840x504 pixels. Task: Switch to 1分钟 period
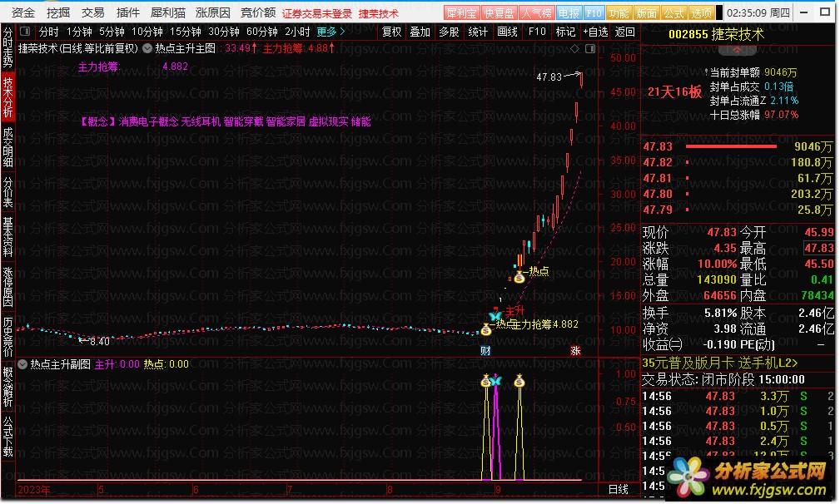click(79, 32)
